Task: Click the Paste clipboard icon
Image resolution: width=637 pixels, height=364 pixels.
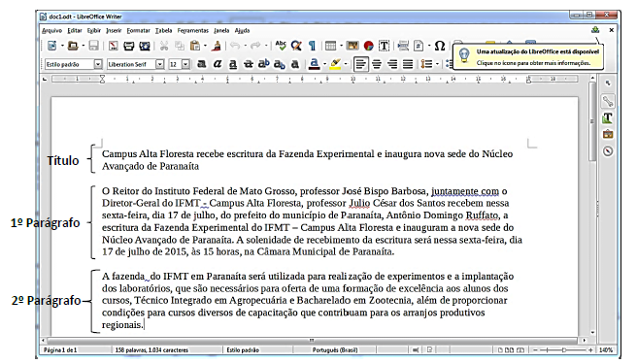Action: (x=195, y=46)
